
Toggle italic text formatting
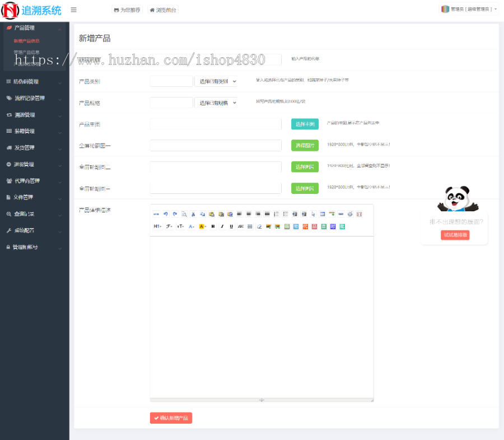tap(222, 226)
